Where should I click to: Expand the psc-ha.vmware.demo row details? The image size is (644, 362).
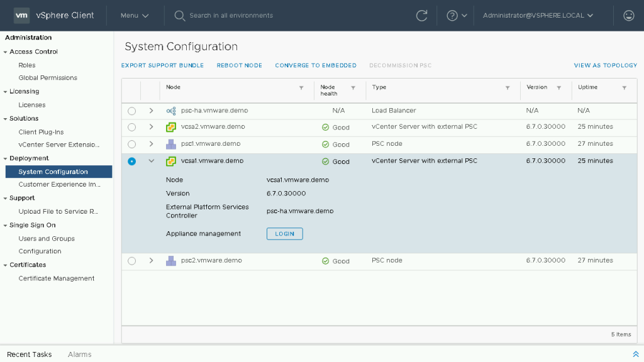[x=151, y=111]
